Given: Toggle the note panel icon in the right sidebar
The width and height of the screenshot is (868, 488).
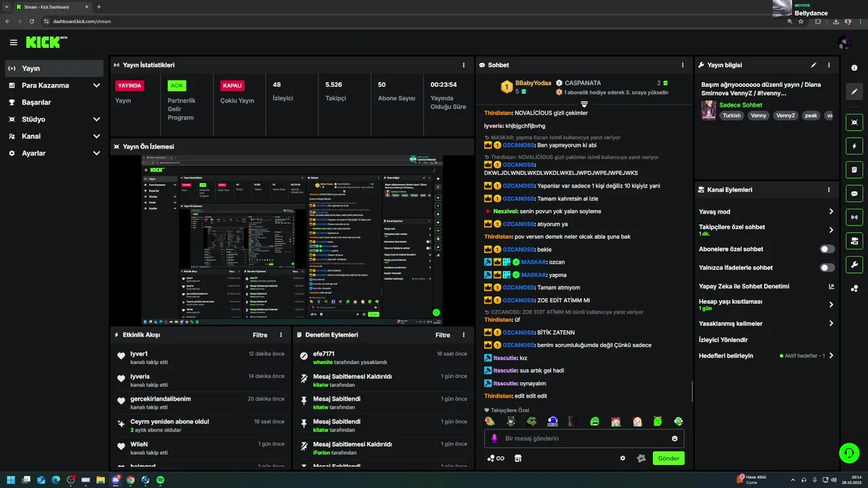Looking at the screenshot, I should (854, 169).
